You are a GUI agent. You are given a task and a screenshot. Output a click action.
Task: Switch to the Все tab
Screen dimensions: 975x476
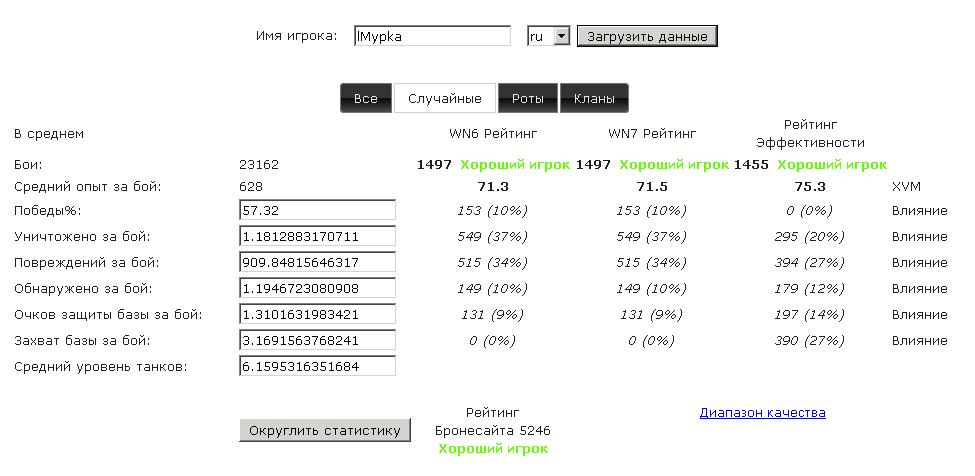coord(366,98)
